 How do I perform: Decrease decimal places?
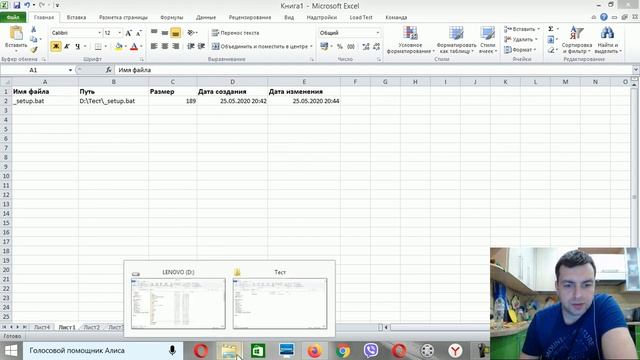click(376, 47)
